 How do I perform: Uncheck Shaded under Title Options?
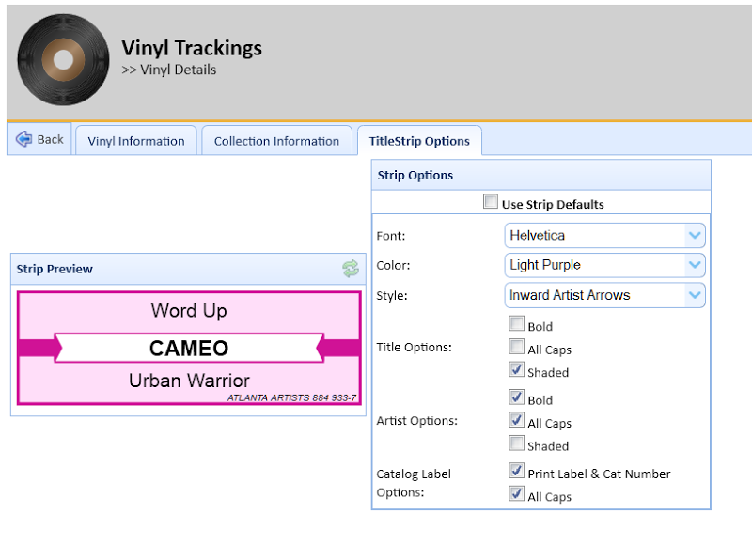pyautogui.click(x=517, y=370)
